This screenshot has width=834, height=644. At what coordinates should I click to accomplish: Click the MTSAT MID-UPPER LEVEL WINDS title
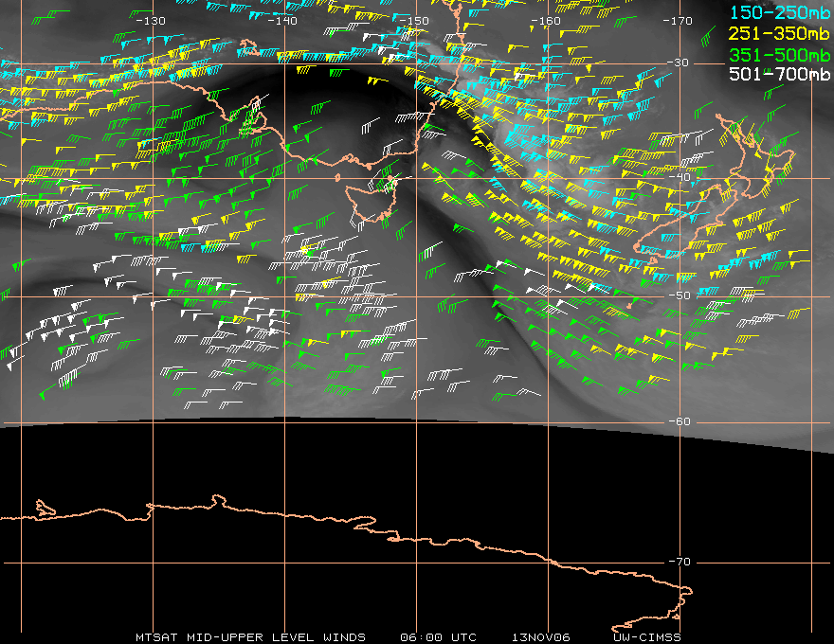click(x=250, y=637)
